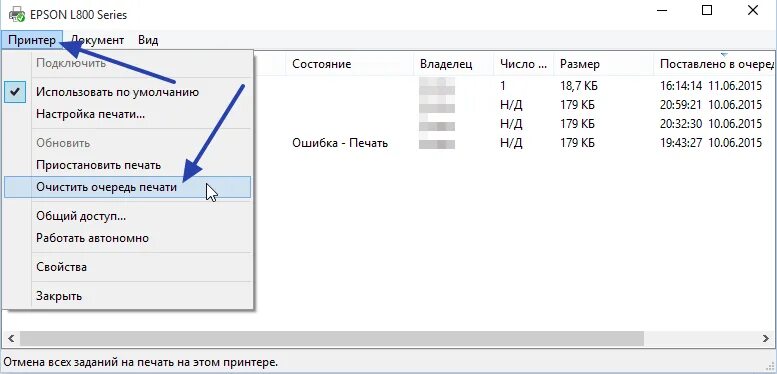The height and width of the screenshot is (374, 777).
Task: Open the Документ menu
Action: click(x=97, y=40)
